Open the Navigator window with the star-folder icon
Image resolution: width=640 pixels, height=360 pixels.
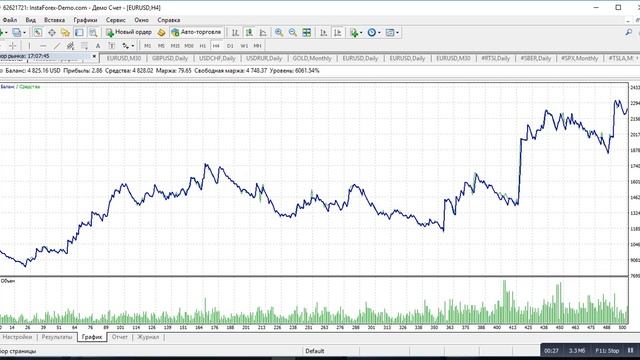tap(65, 32)
